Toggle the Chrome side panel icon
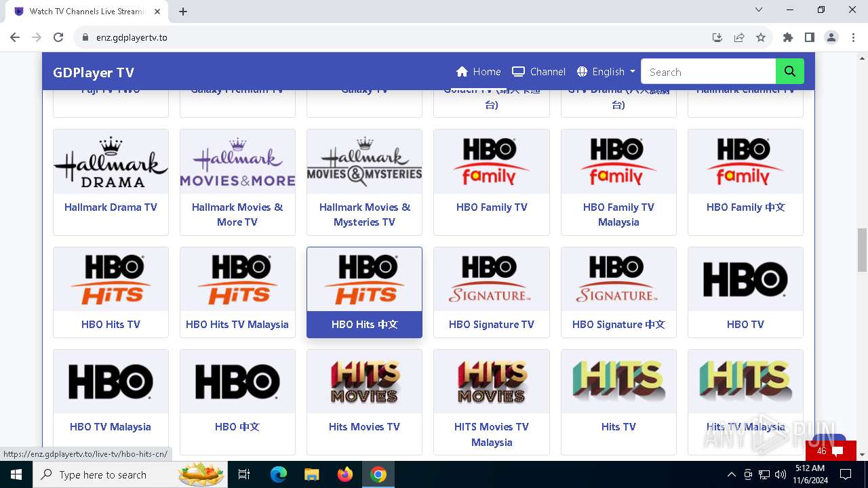The width and height of the screenshot is (868, 488). [x=809, y=37]
